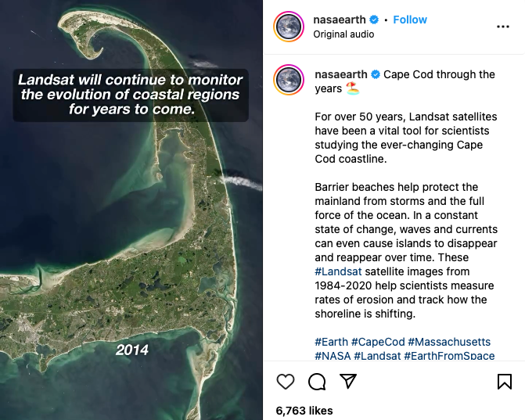Save the post with the bookmark icon
This screenshot has height=420, width=525.
pyautogui.click(x=505, y=382)
